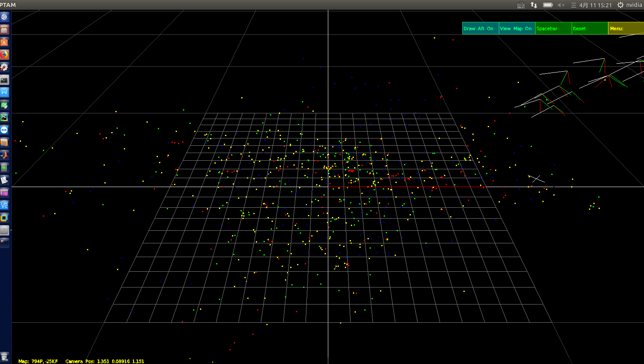Image resolution: width=644 pixels, height=364 pixels.
Task: Launch VNC viewer from the dock
Action: [4, 205]
